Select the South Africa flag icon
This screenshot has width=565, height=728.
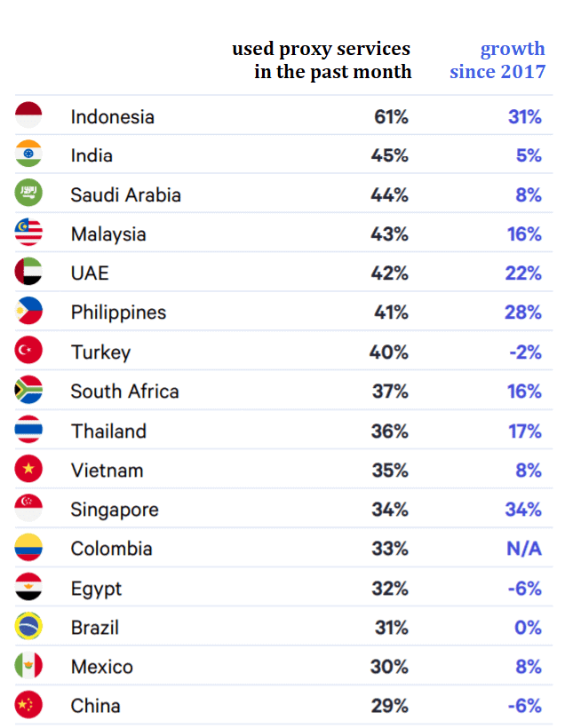28,390
